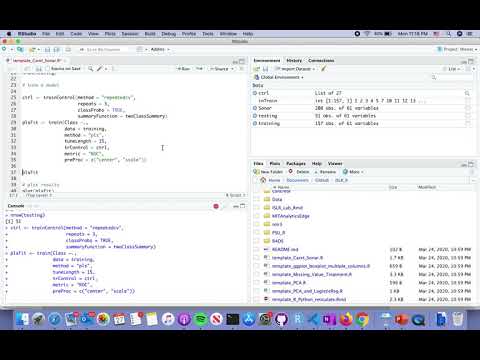Image resolution: width=480 pixels, height=360 pixels.
Task: Check the box next to README.md
Action: pyautogui.click(x=256, y=249)
